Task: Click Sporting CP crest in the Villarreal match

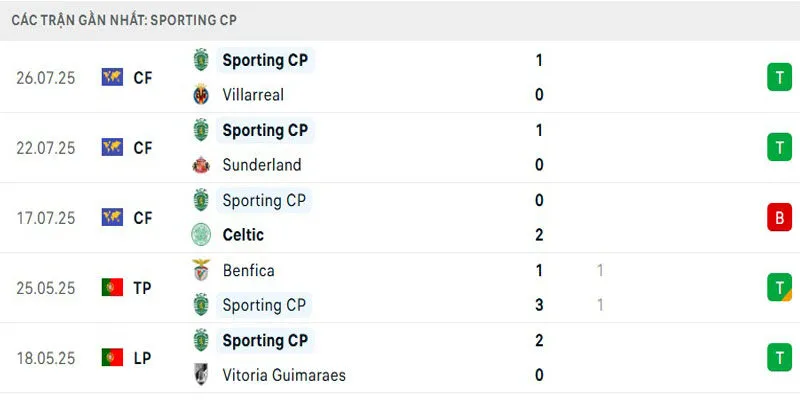Action: (202, 60)
